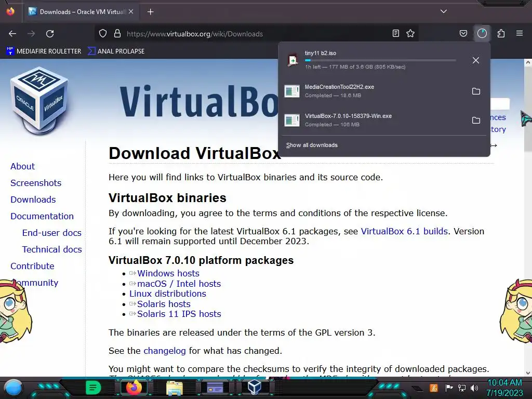Cancel the tiny11 b2.iso download
Image resolution: width=532 pixels, height=399 pixels.
(x=476, y=60)
